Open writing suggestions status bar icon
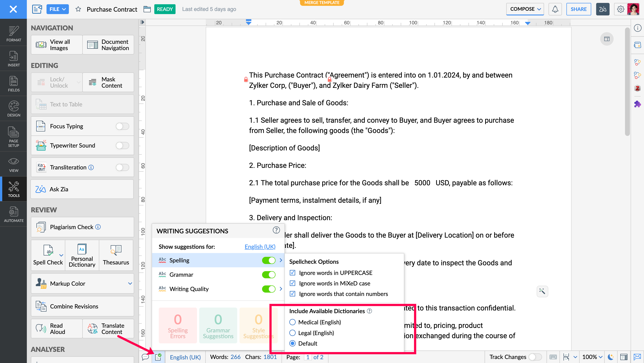Image resolution: width=644 pixels, height=363 pixels. (158, 357)
